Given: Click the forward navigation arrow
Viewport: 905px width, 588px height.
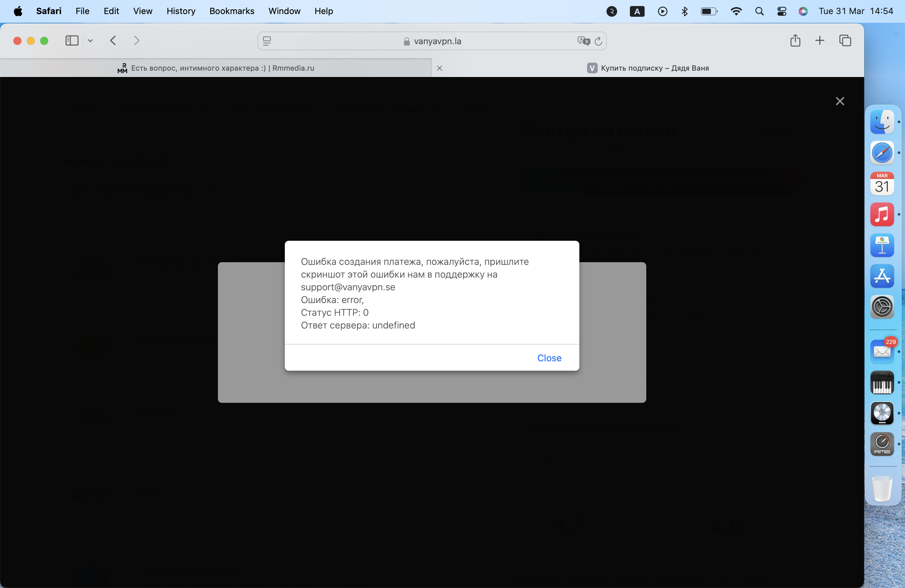Looking at the screenshot, I should (137, 41).
